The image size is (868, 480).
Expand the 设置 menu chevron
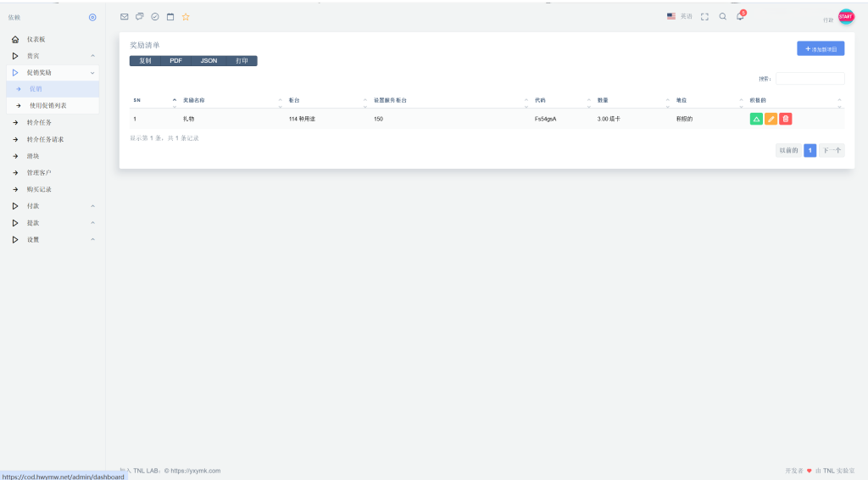point(92,240)
